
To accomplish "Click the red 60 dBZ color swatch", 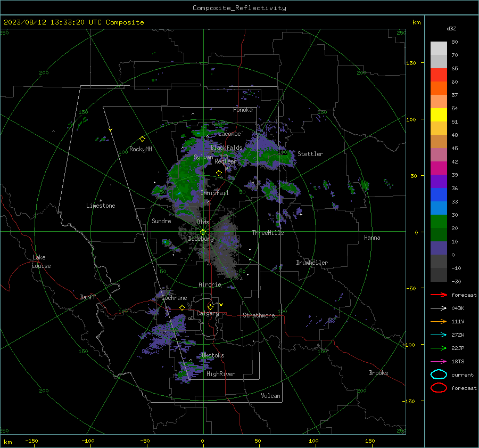I will point(439,75).
